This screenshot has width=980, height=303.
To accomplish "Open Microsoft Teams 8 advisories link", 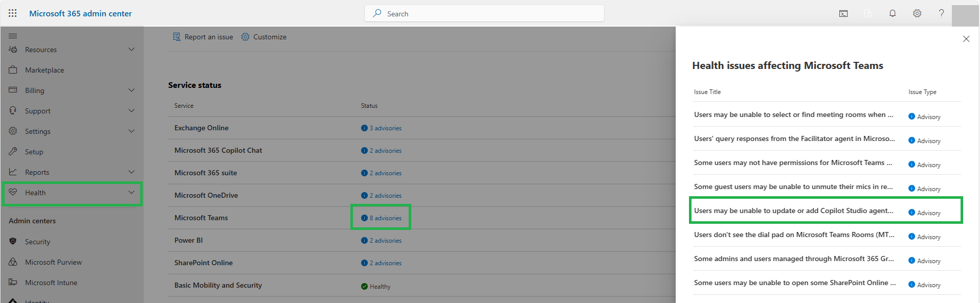I will click(385, 218).
